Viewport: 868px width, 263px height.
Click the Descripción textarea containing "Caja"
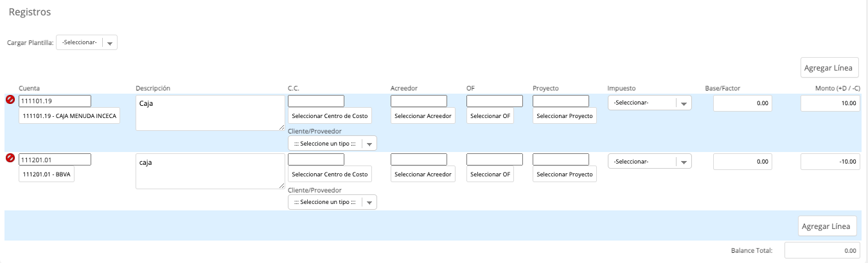(210, 113)
